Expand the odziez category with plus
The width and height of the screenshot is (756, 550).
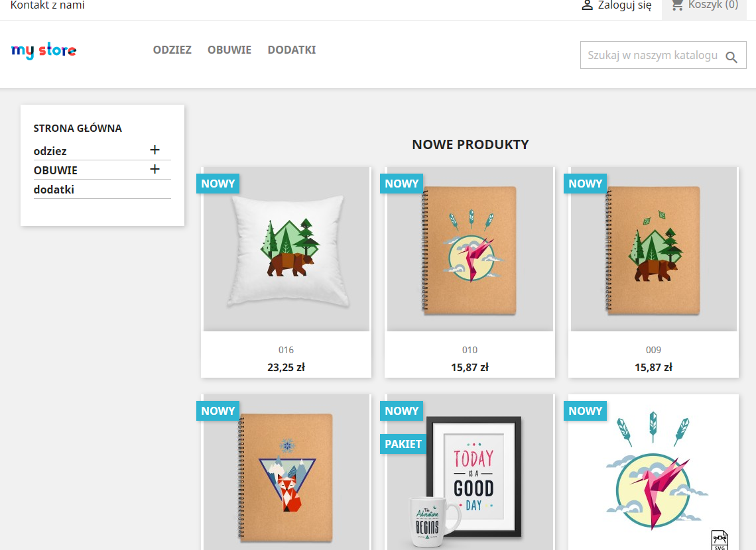[155, 150]
